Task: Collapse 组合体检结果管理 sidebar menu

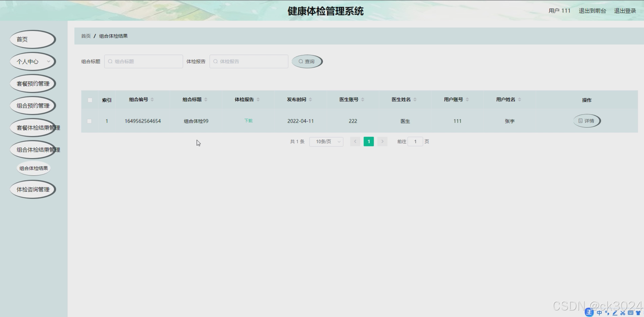Action: pos(33,150)
